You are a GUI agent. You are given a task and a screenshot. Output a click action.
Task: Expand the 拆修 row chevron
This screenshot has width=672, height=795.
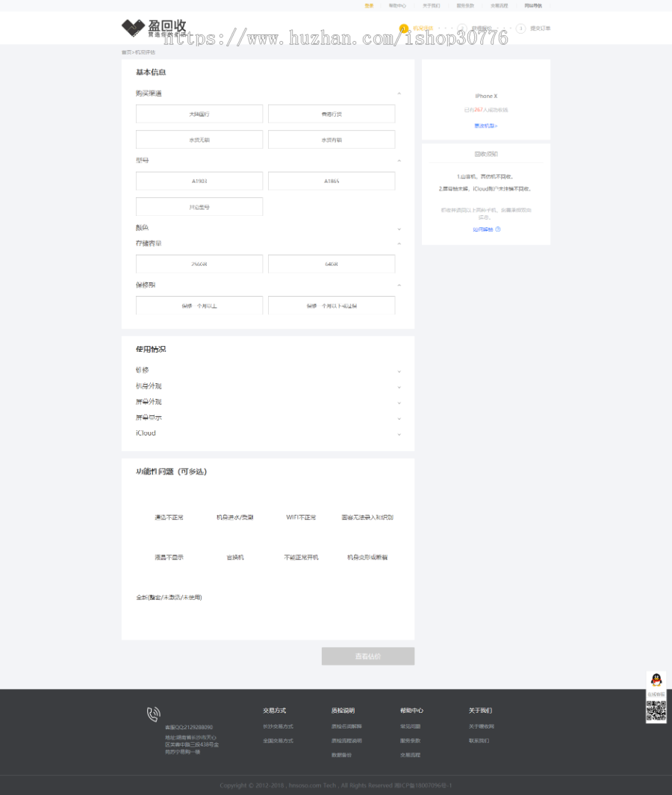pyautogui.click(x=399, y=371)
